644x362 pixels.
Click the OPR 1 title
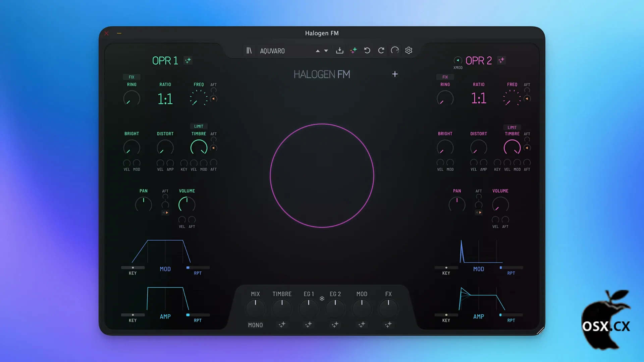pos(165,61)
